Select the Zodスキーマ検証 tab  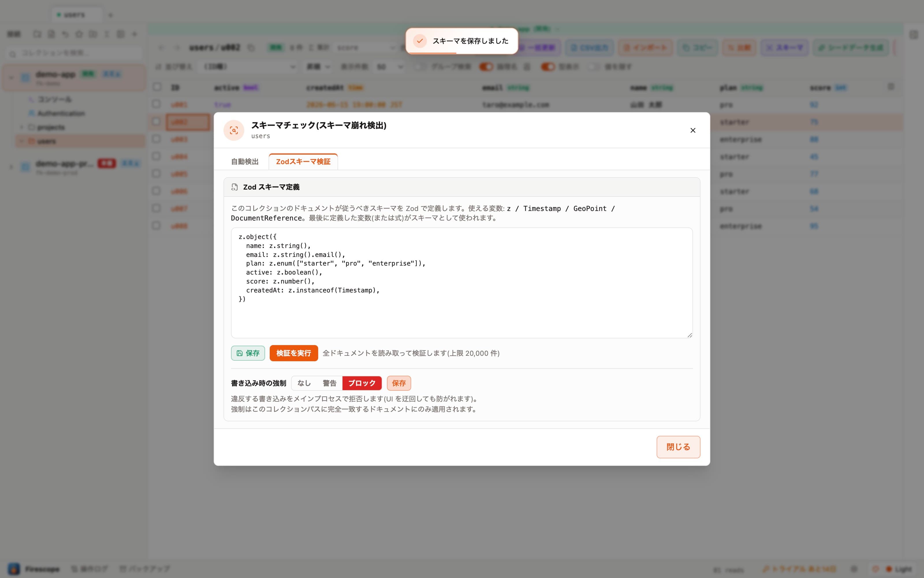pyautogui.click(x=303, y=162)
